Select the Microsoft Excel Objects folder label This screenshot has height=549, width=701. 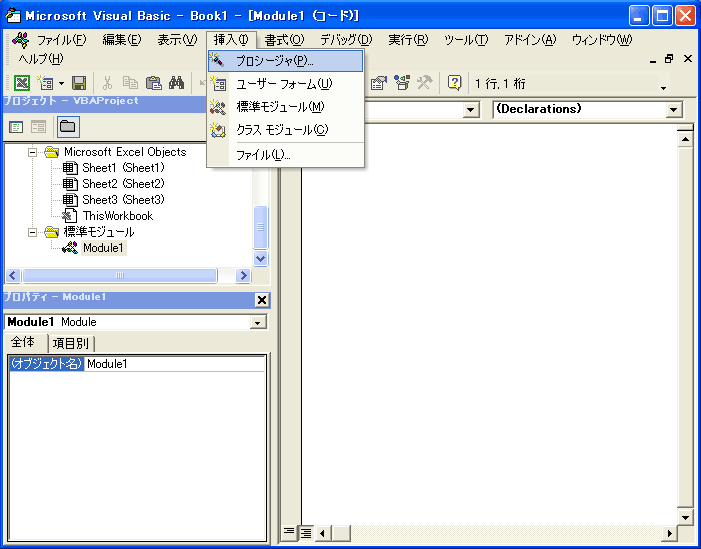125,152
